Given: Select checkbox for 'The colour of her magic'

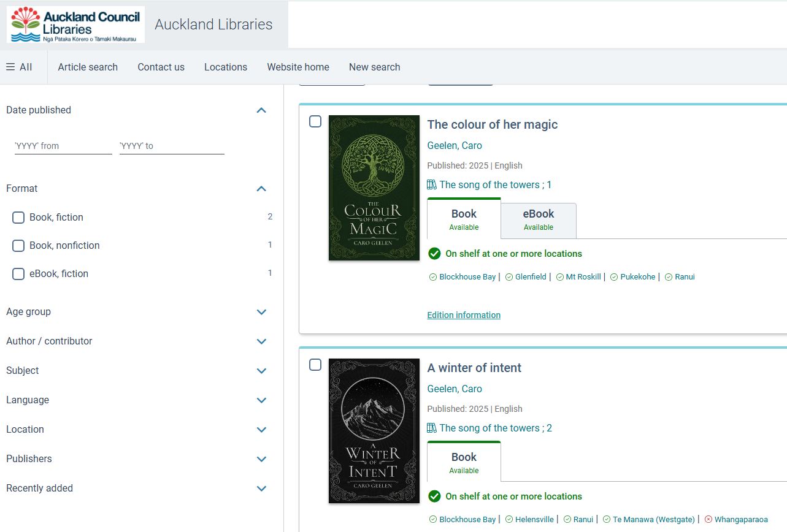Looking at the screenshot, I should 315,121.
